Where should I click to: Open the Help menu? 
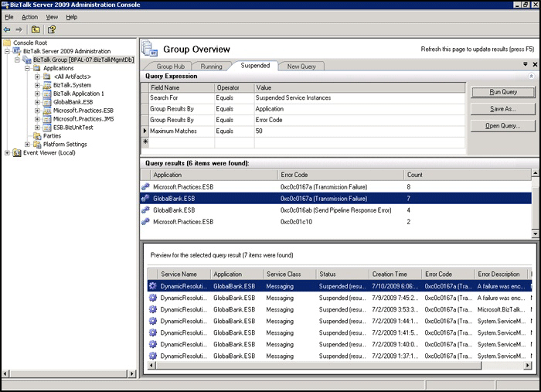71,17
